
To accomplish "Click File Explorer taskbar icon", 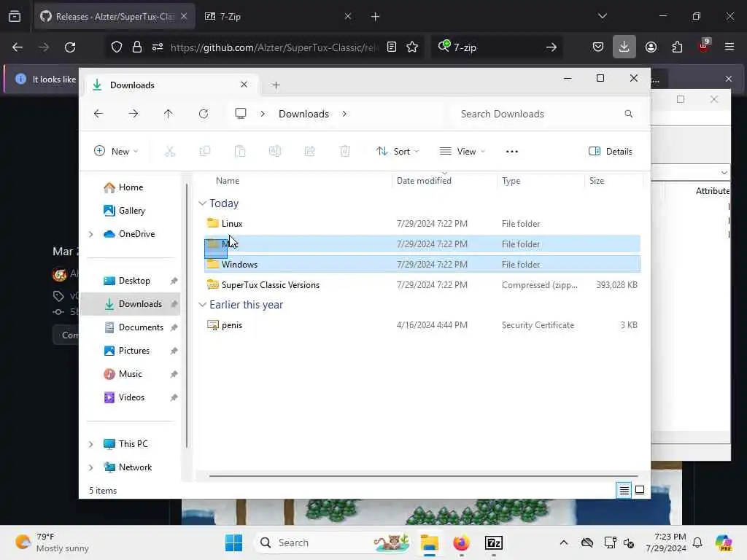I will (429, 542).
